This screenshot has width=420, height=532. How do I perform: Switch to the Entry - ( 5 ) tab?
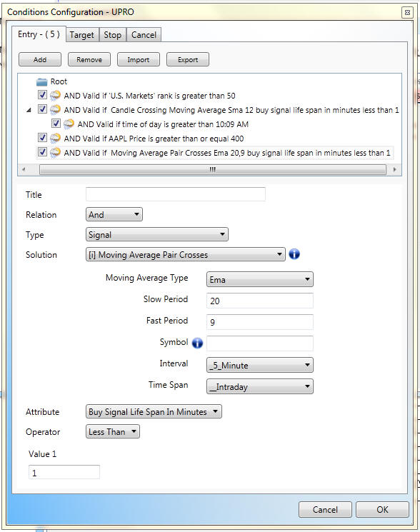(39, 34)
